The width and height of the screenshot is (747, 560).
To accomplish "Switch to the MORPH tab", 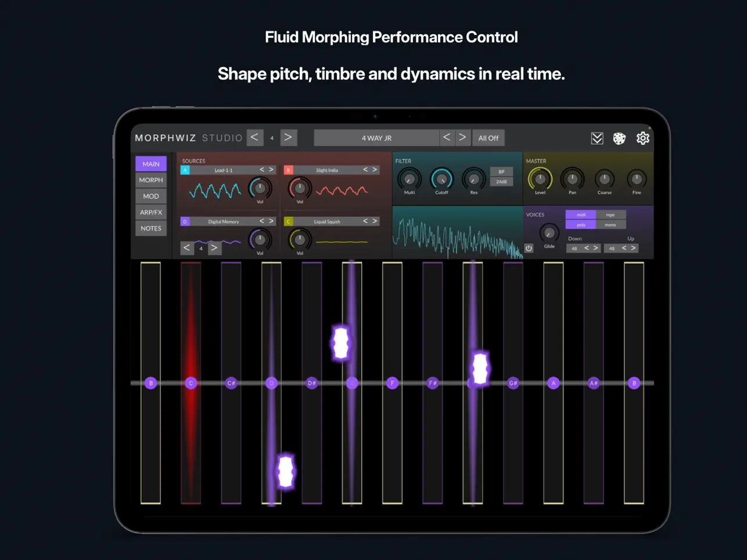I will (151, 180).
